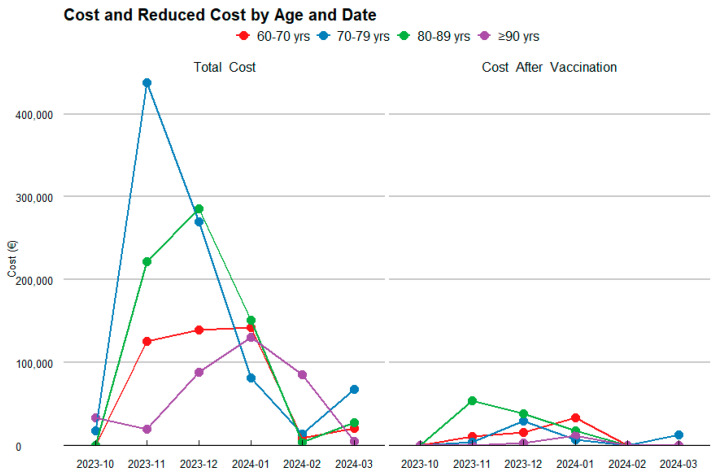Select the '70-79 yrs' legend label
This screenshot has height=476, width=720.
363,36
